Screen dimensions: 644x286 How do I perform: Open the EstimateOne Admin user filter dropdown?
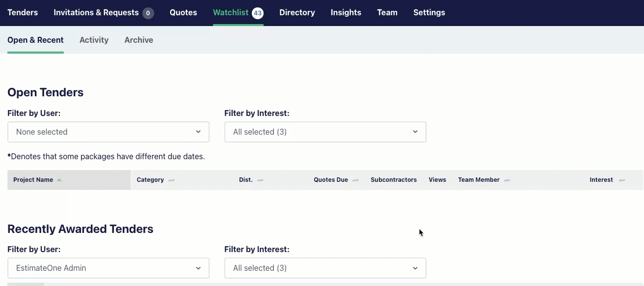tap(108, 268)
